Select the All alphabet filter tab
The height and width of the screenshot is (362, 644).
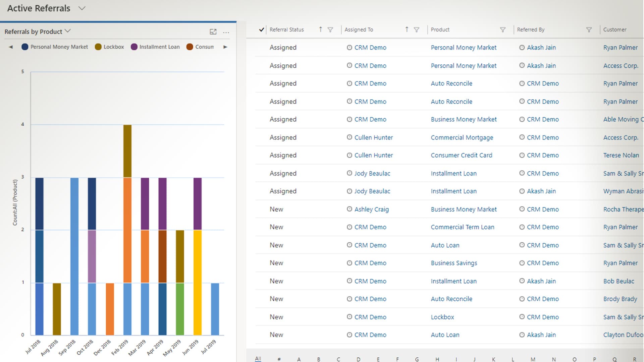[258, 359]
